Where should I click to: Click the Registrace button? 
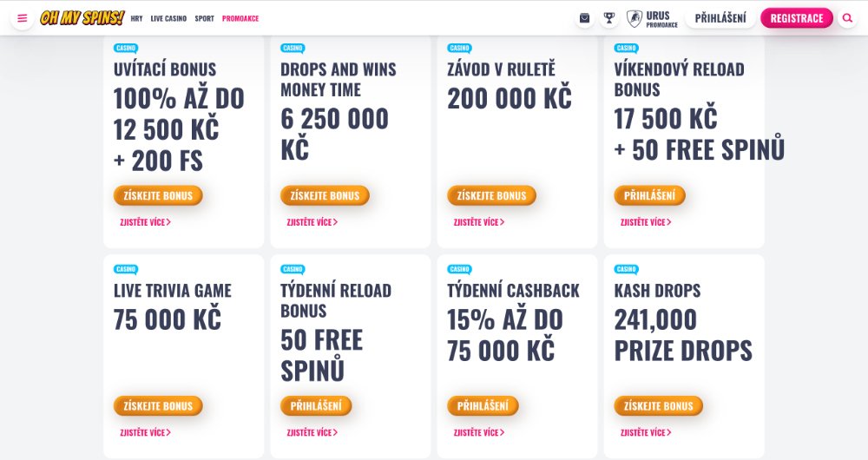(796, 18)
